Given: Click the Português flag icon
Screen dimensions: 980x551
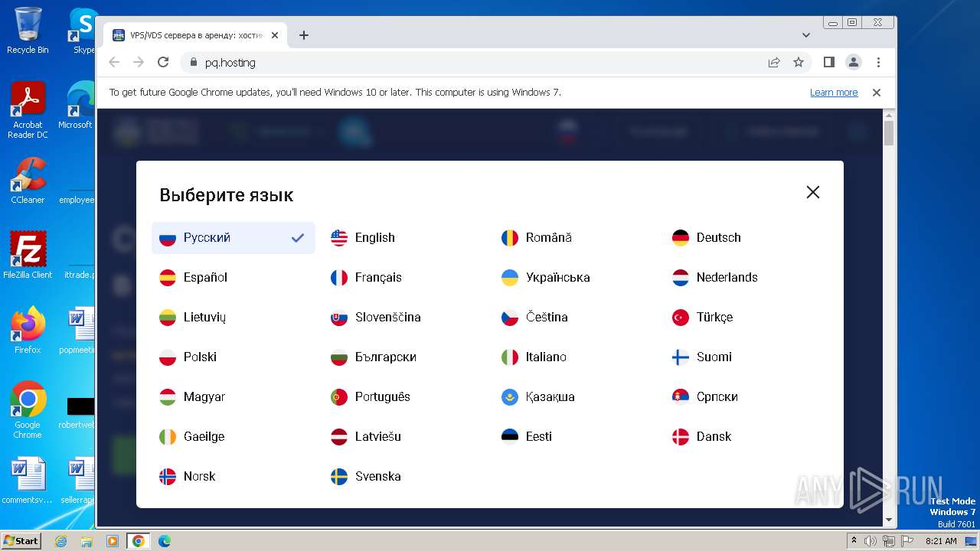Looking at the screenshot, I should [x=339, y=397].
